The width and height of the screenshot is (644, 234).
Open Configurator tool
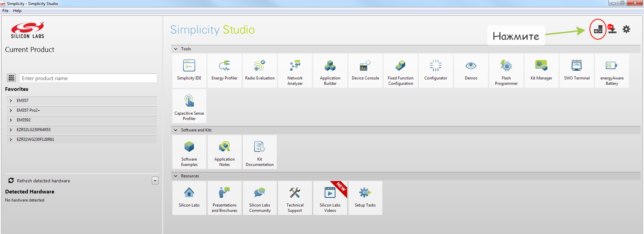point(436,71)
